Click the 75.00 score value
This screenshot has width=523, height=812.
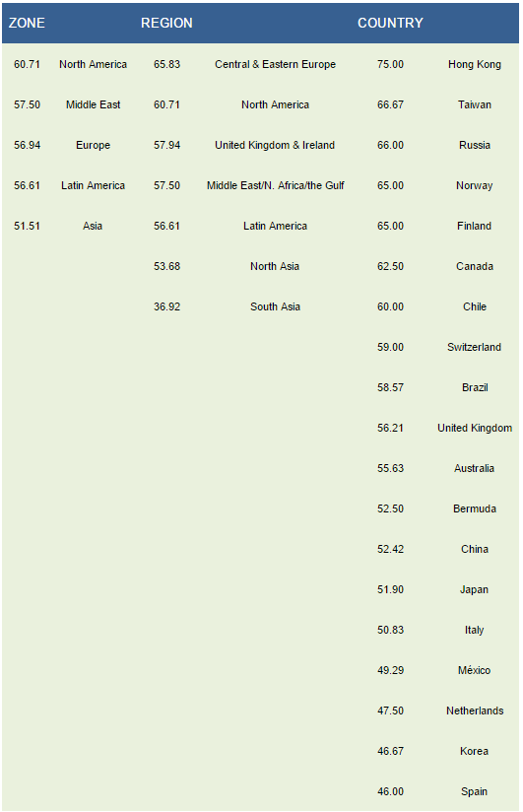click(x=390, y=64)
